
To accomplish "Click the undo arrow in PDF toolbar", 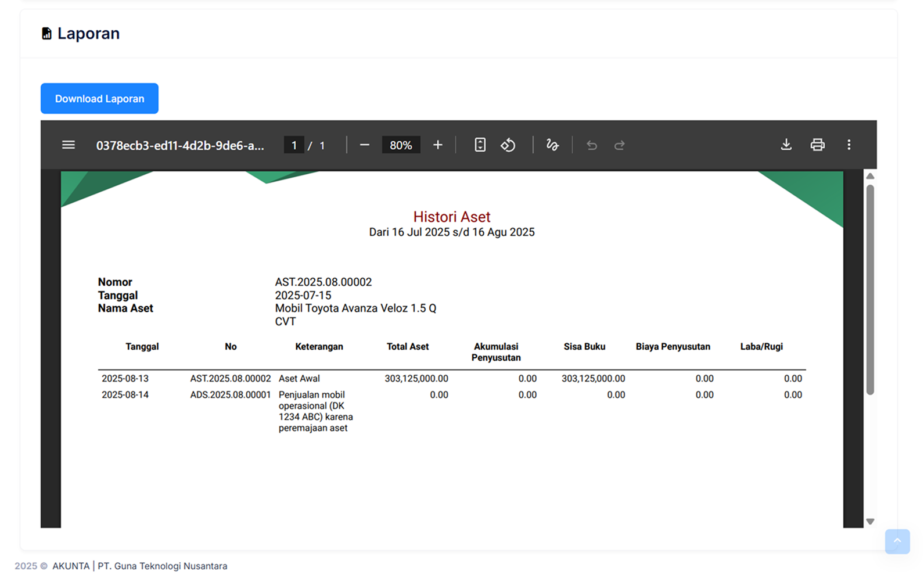I will pos(592,145).
